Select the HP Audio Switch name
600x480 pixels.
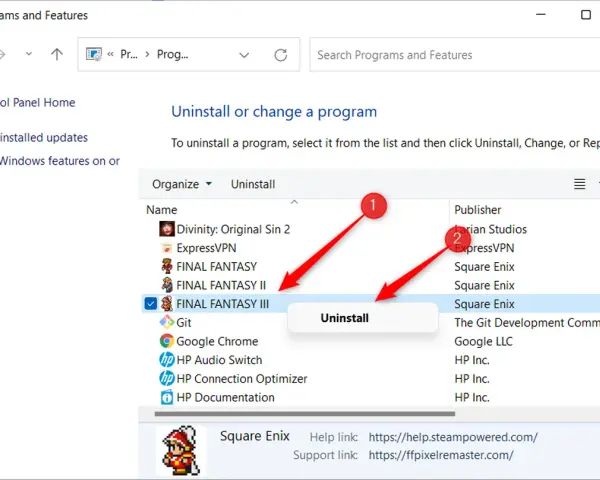(x=219, y=360)
